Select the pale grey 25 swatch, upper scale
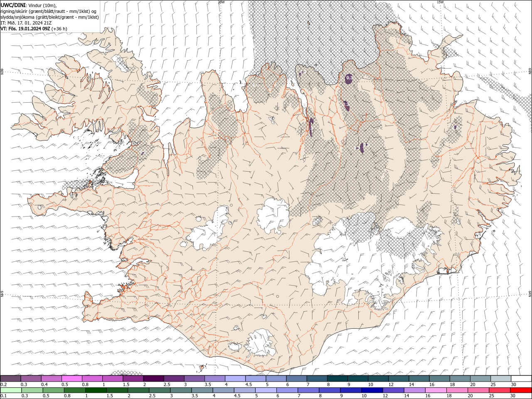The height and width of the screenshot is (399, 532). [x=500, y=378]
